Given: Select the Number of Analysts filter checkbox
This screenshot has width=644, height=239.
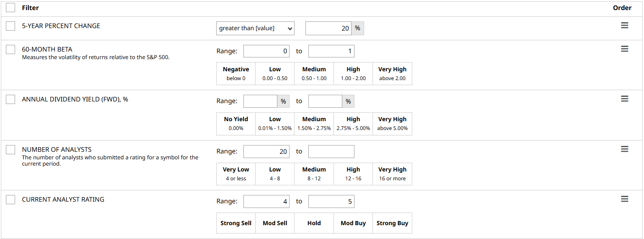Looking at the screenshot, I should click(10, 150).
